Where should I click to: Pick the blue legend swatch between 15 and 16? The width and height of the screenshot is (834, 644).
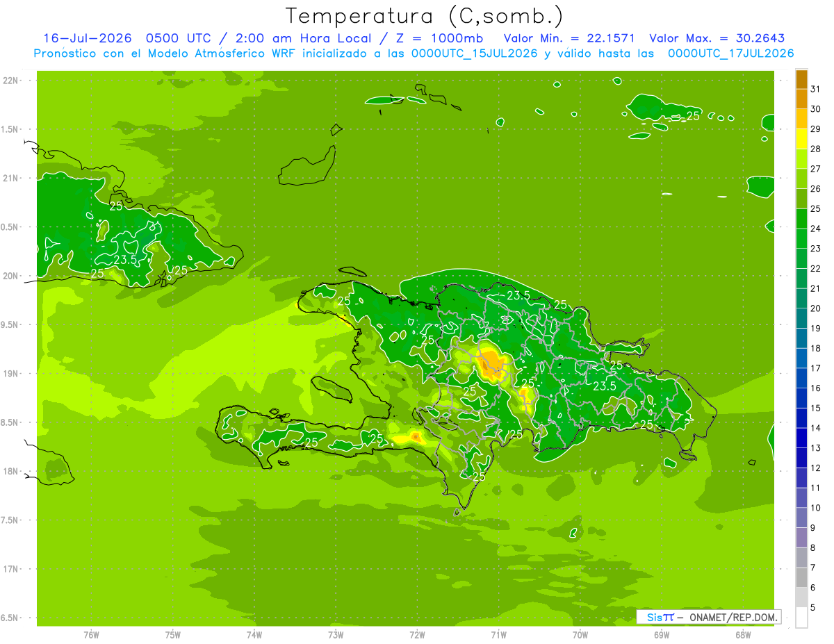pos(801,399)
